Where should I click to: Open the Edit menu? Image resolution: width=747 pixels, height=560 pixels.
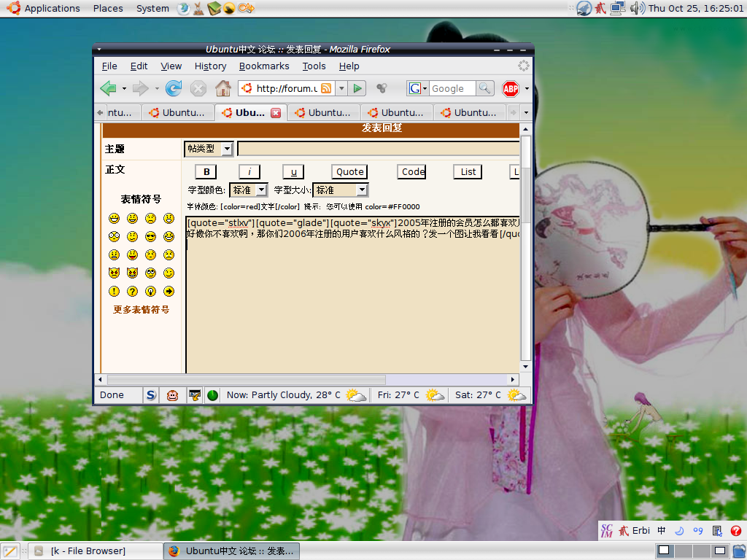click(139, 66)
